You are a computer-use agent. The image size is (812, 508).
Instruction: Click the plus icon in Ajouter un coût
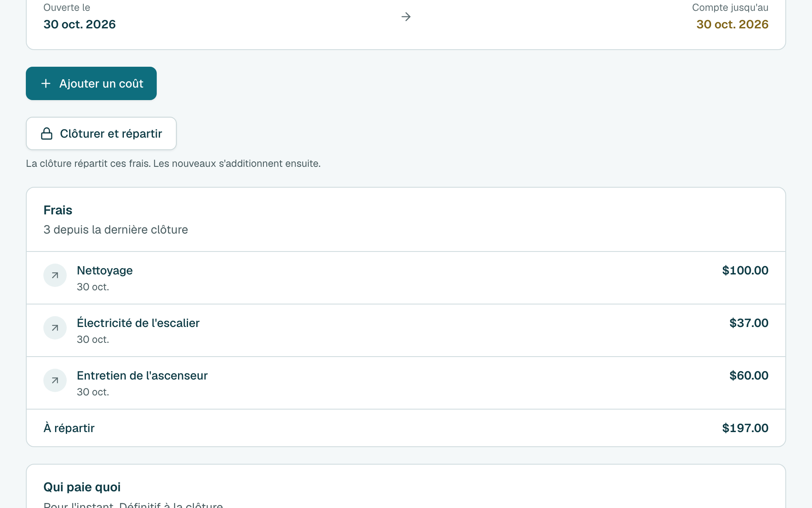[x=46, y=83]
